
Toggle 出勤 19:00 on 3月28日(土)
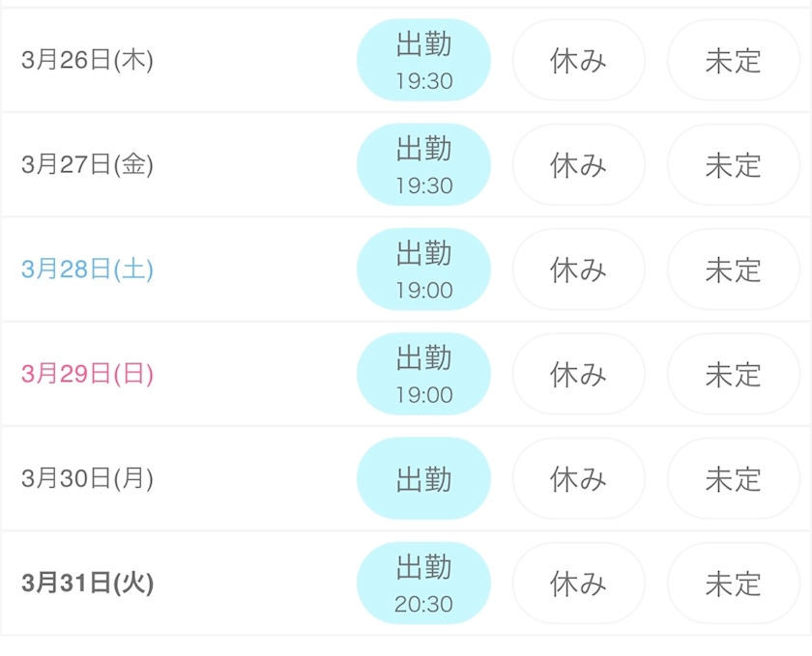[423, 269]
